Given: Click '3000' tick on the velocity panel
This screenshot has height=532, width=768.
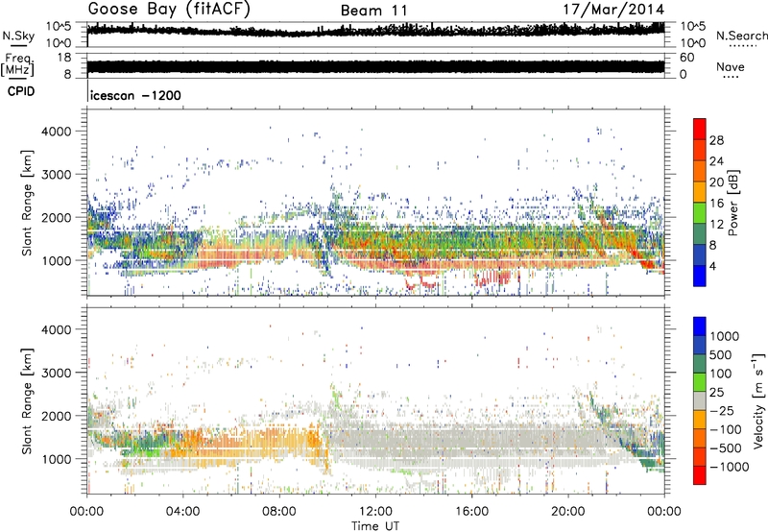Looking at the screenshot, I should point(57,373).
